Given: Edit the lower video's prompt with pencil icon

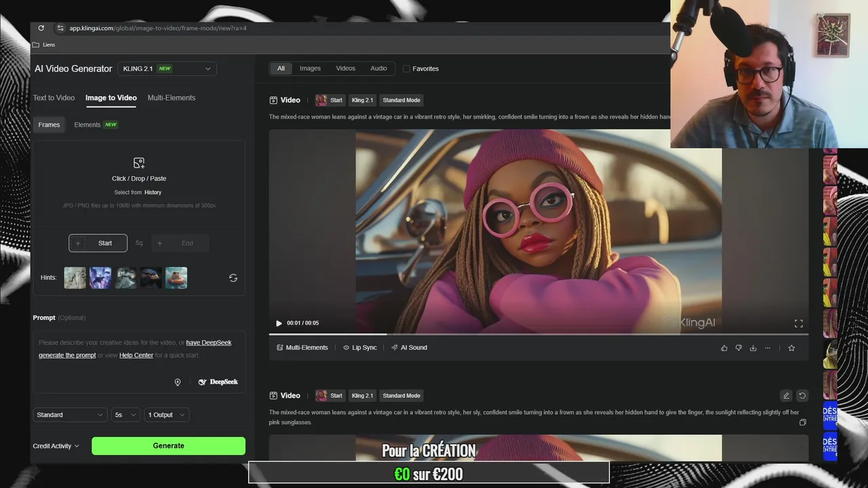Looking at the screenshot, I should [x=786, y=396].
